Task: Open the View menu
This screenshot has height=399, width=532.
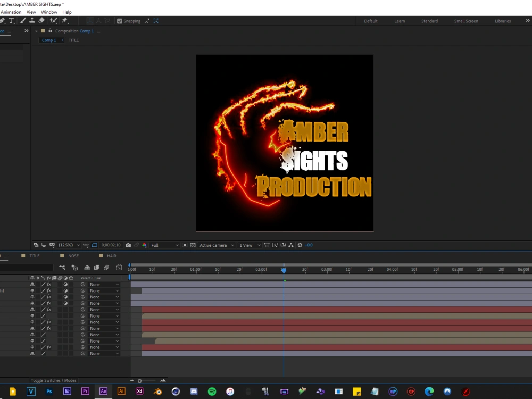Action: [31, 12]
